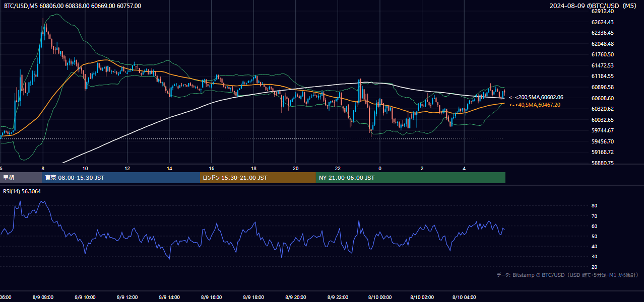This screenshot has height=302, width=644.
Task: Click price axis value 60608.60
Action: point(603,98)
